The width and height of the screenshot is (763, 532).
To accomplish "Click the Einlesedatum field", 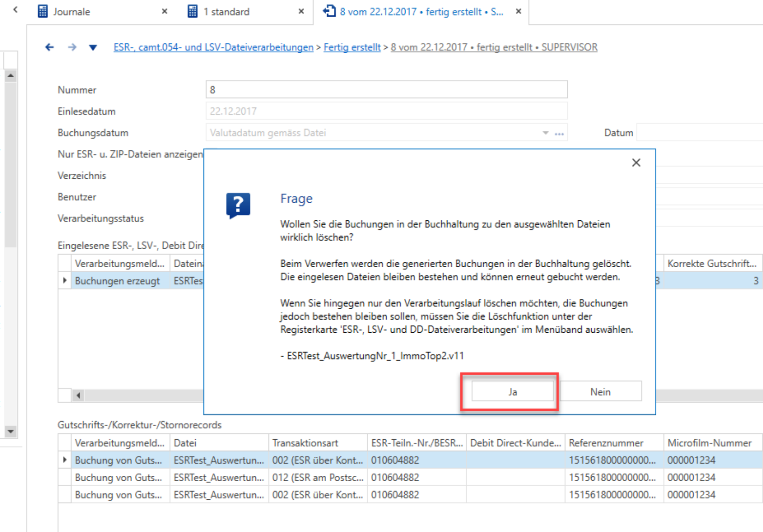I will [386, 111].
